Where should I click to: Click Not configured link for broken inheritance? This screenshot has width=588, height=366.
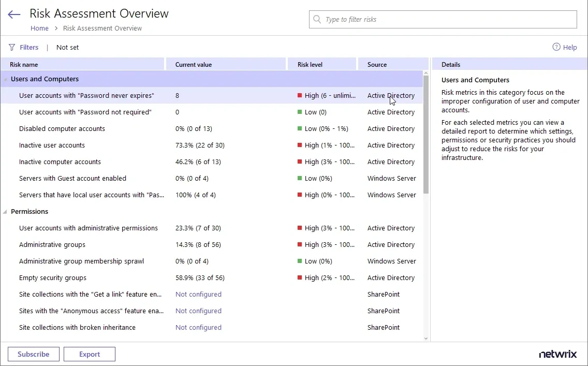pyautogui.click(x=198, y=328)
